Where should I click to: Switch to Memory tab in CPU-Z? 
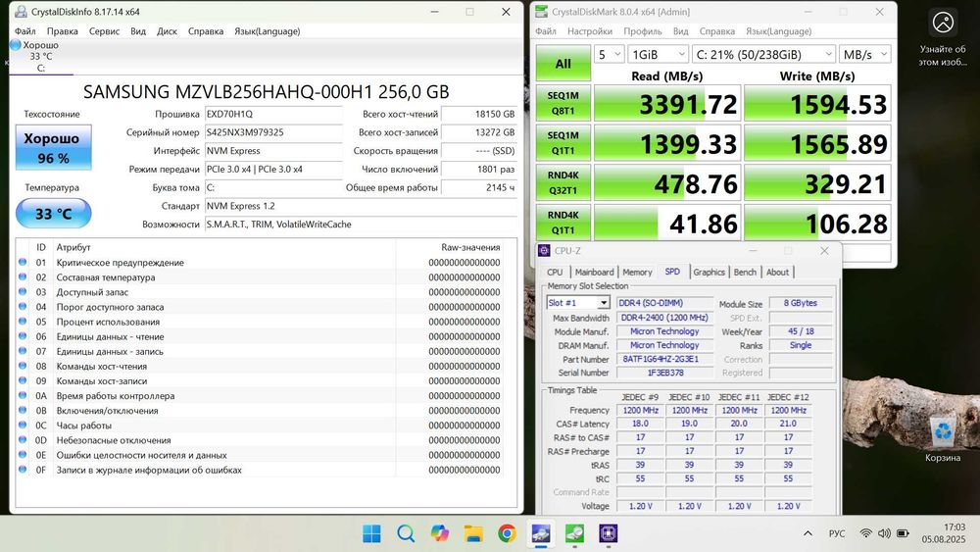(637, 272)
